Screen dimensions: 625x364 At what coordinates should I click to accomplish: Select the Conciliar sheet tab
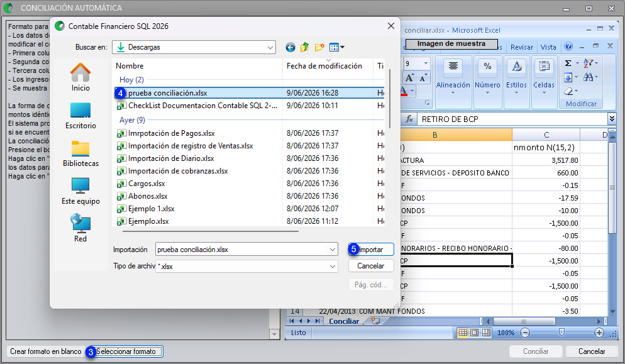pyautogui.click(x=343, y=321)
